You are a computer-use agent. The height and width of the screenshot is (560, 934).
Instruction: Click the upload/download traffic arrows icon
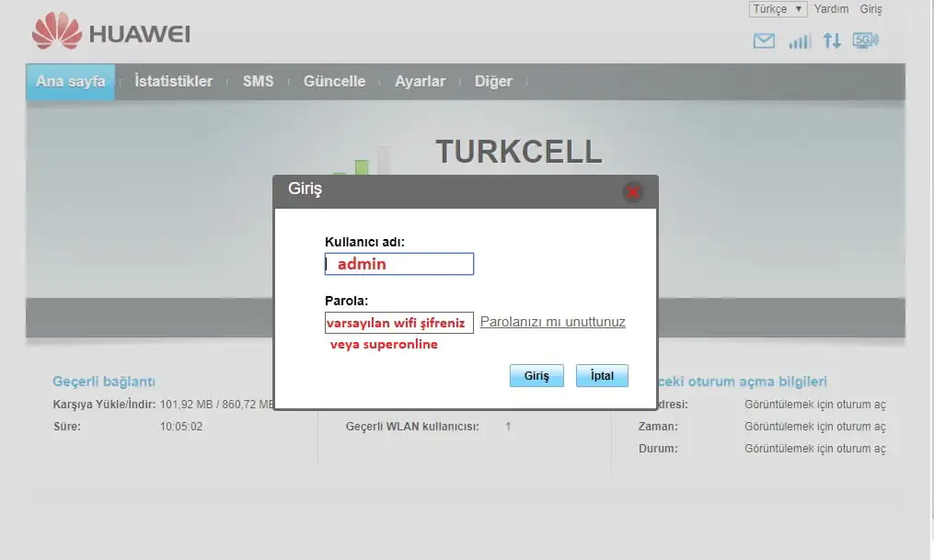(x=832, y=40)
